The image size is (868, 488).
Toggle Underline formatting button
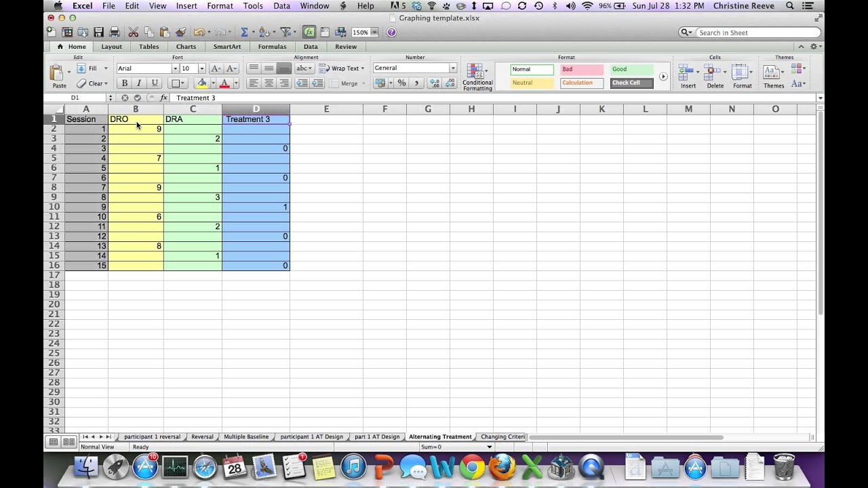[155, 83]
